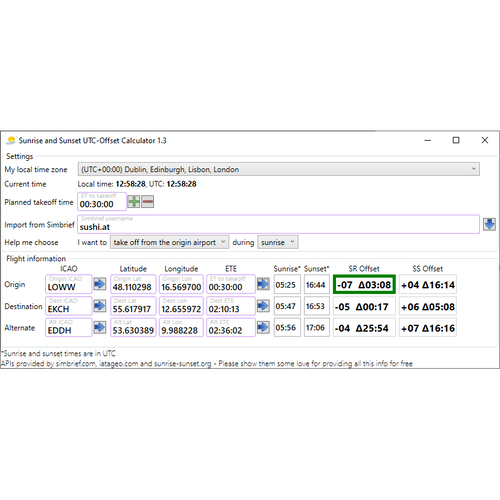This screenshot has width=500, height=500.
Task: Click Destination ICAO field EKCH
Action: [69, 306]
